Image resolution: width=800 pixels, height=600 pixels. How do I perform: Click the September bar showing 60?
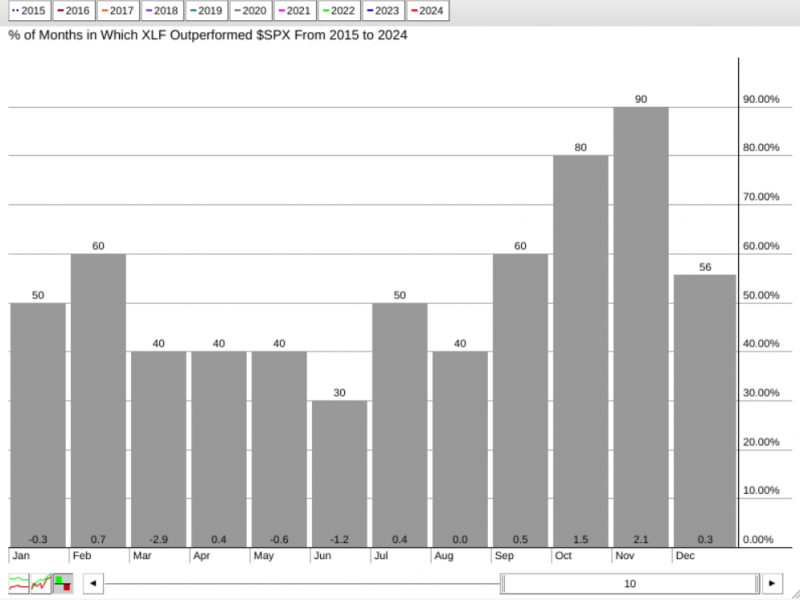click(x=520, y=401)
